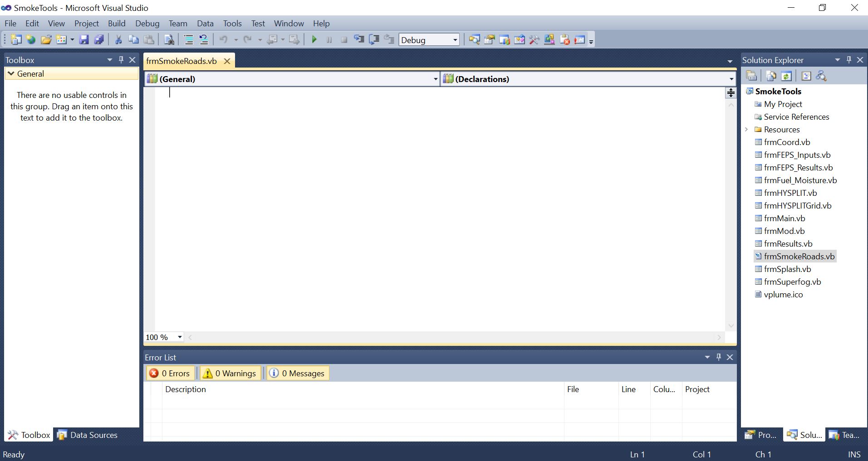Click the Step Out icon

(389, 40)
